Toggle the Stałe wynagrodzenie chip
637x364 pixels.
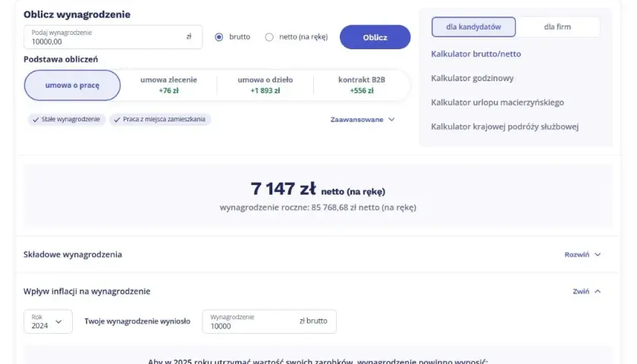point(67,120)
